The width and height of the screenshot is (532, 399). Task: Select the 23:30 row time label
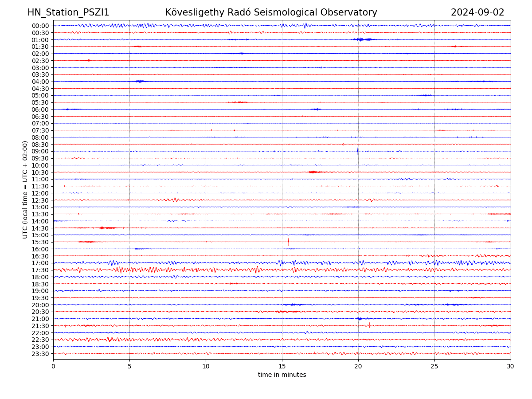point(40,354)
